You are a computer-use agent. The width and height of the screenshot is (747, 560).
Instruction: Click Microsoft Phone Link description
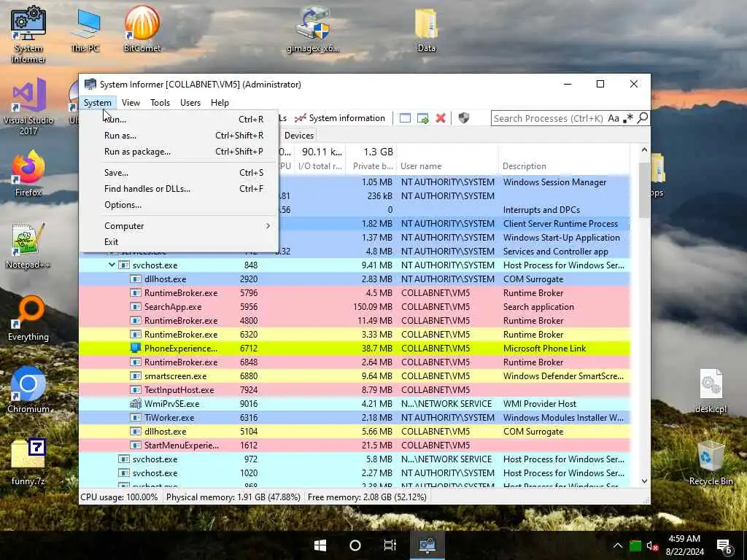tap(544, 348)
